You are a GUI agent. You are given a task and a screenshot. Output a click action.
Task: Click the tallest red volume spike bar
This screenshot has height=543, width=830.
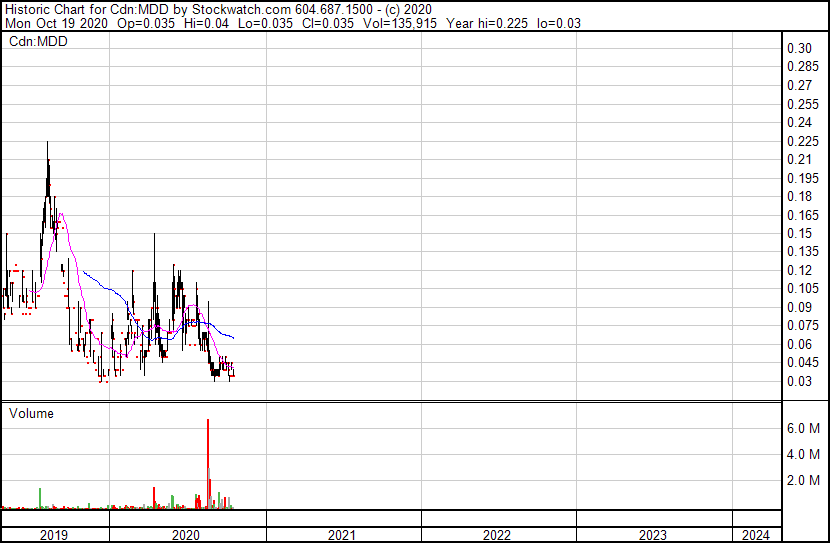click(x=208, y=464)
